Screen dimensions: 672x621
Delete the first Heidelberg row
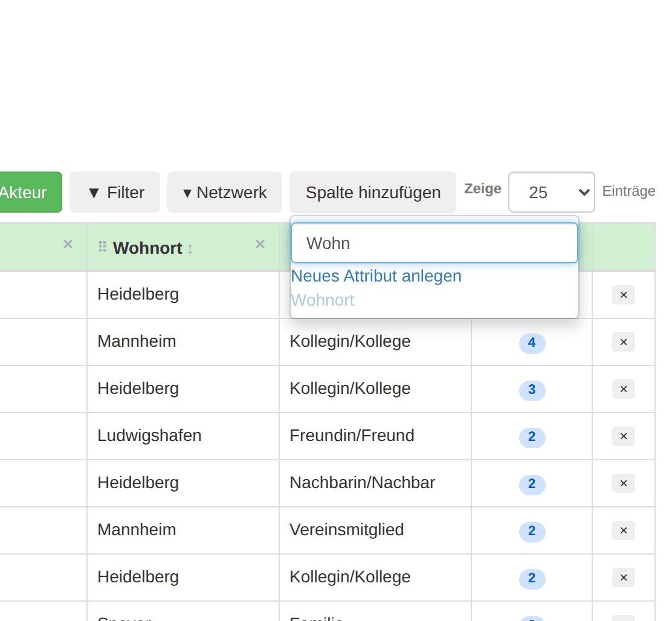624,295
